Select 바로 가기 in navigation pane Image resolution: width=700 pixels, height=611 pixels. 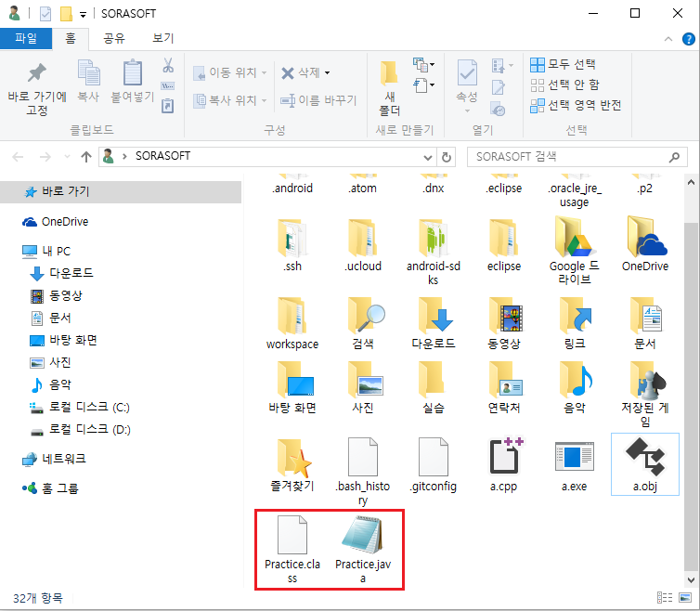pyautogui.click(x=121, y=191)
